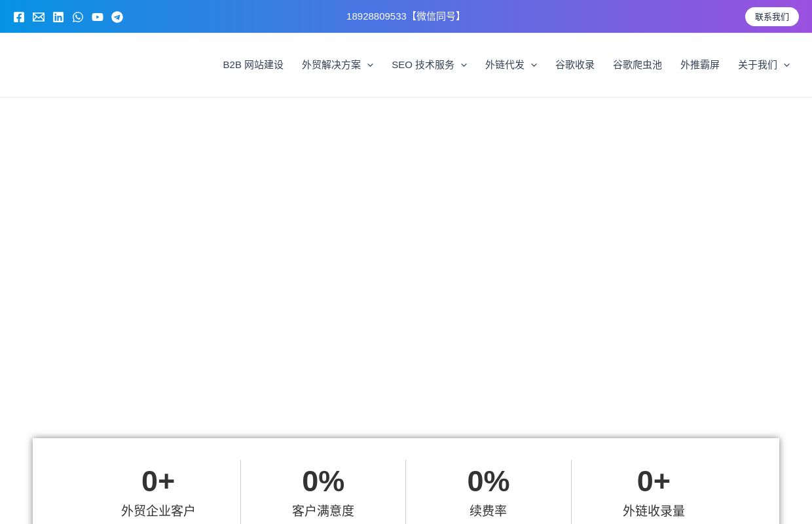The image size is (812, 524).
Task: Click the 客户满意度 percentage stat
Action: [x=323, y=481]
